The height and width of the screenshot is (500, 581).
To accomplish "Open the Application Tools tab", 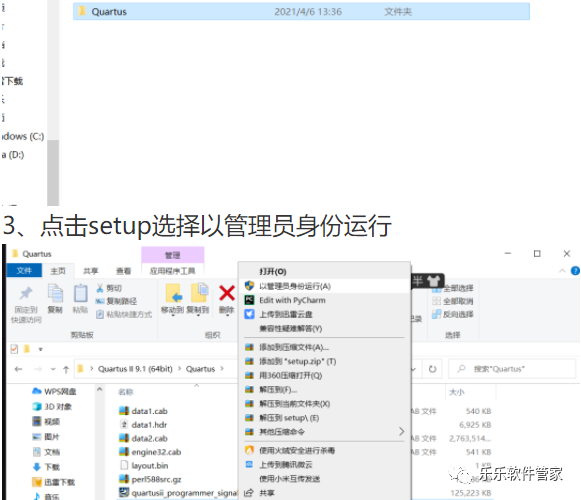I will point(172,271).
